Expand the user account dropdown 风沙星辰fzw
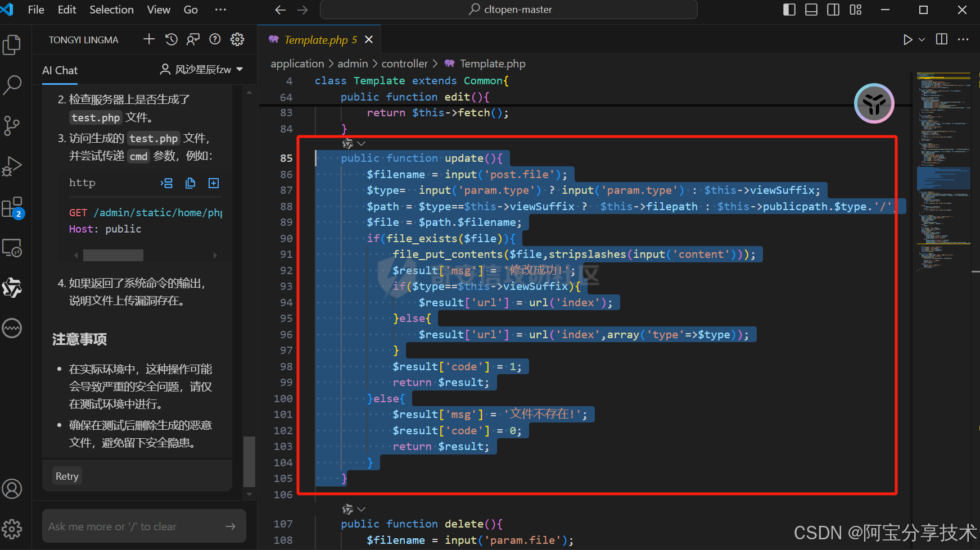Screen dimensions: 980x550 pyautogui.click(x=201, y=70)
